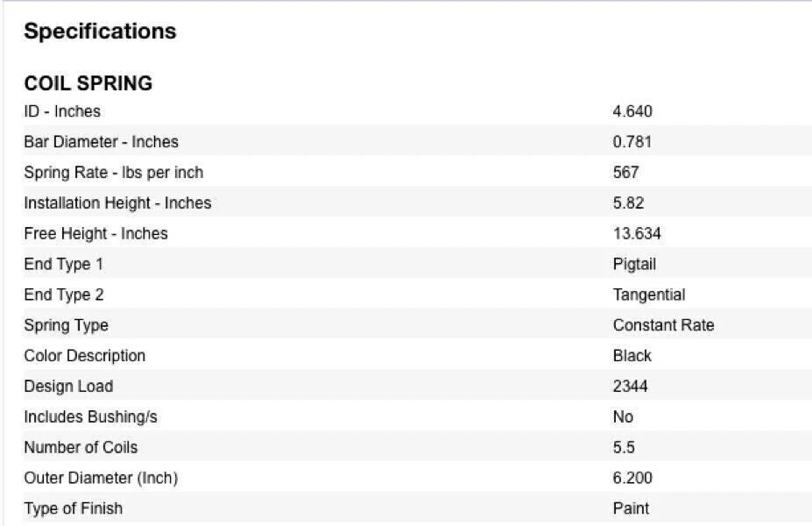Click the Color Description label
The width and height of the screenshot is (812, 526).
pyautogui.click(x=84, y=356)
